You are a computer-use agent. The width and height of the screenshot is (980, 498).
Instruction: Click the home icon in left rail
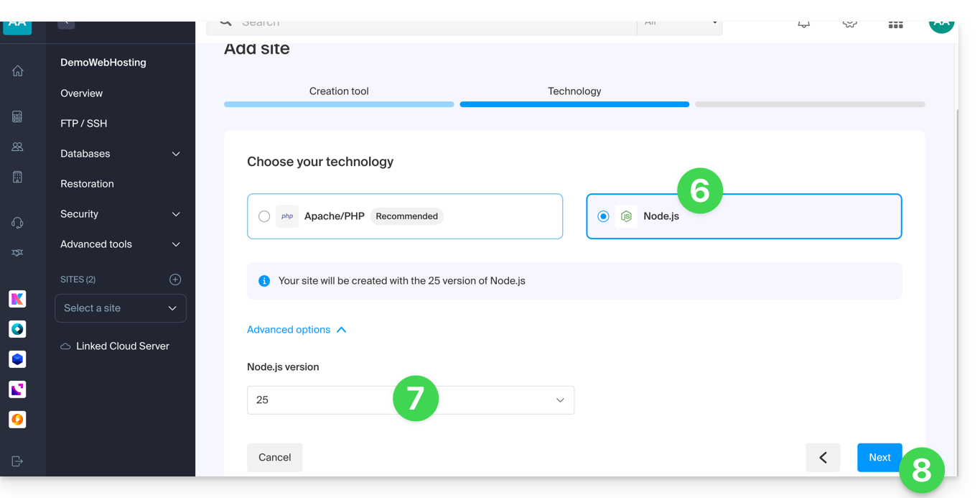tap(18, 70)
